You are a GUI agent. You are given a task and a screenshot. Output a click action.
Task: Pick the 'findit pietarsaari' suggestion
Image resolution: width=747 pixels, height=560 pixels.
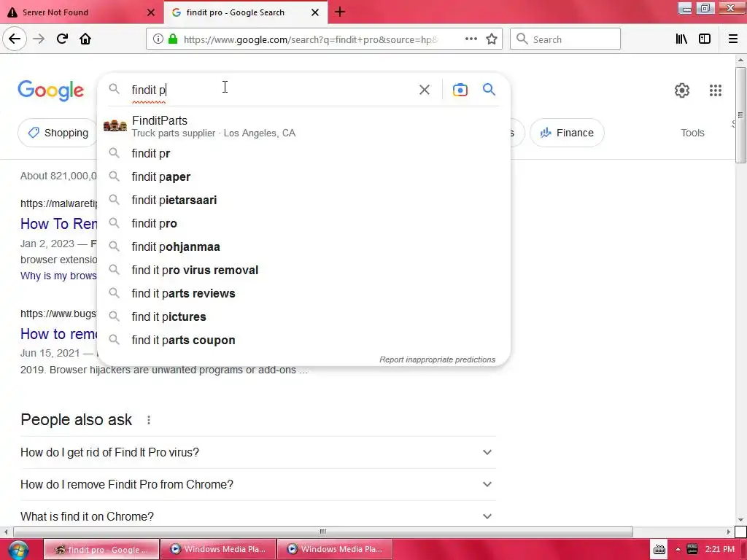coord(303,200)
